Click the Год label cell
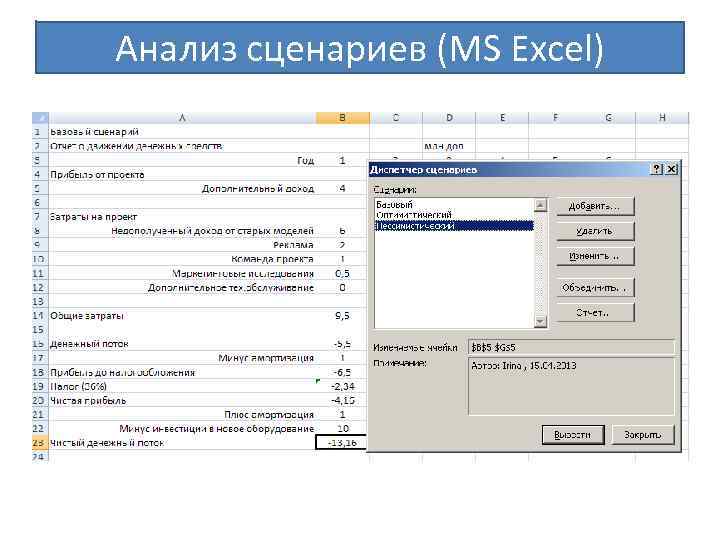Screen dimensions: 720x540 182,160
